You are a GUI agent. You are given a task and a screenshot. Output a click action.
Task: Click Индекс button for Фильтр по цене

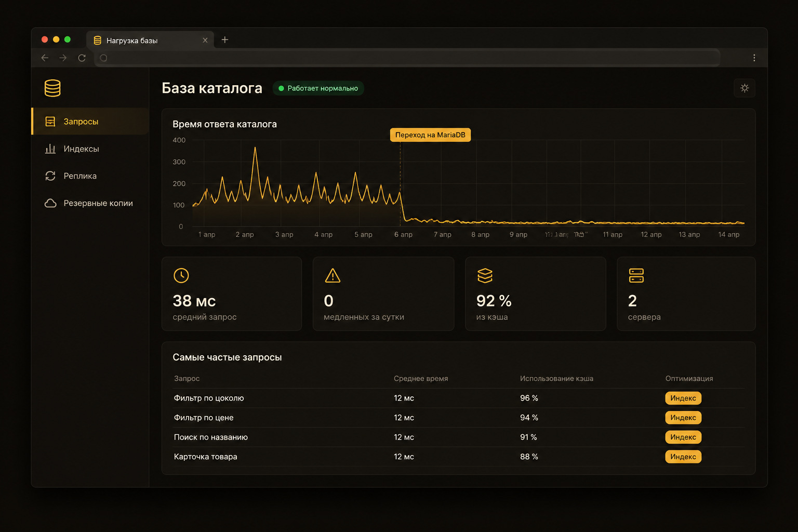683,418
